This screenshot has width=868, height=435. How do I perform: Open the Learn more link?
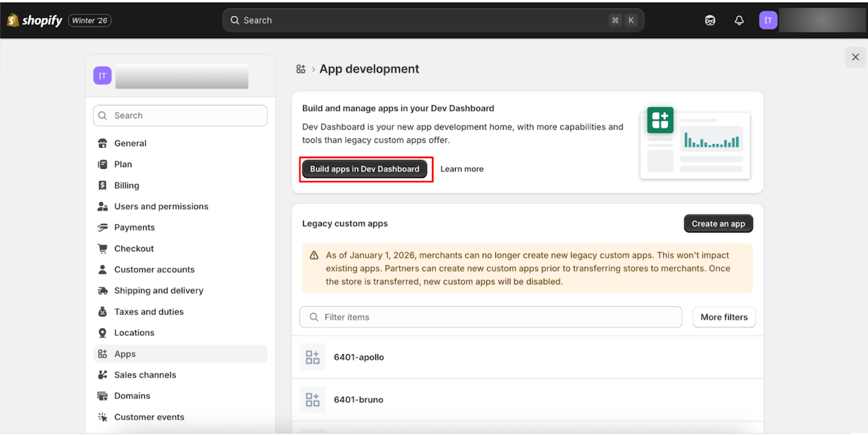click(x=462, y=169)
